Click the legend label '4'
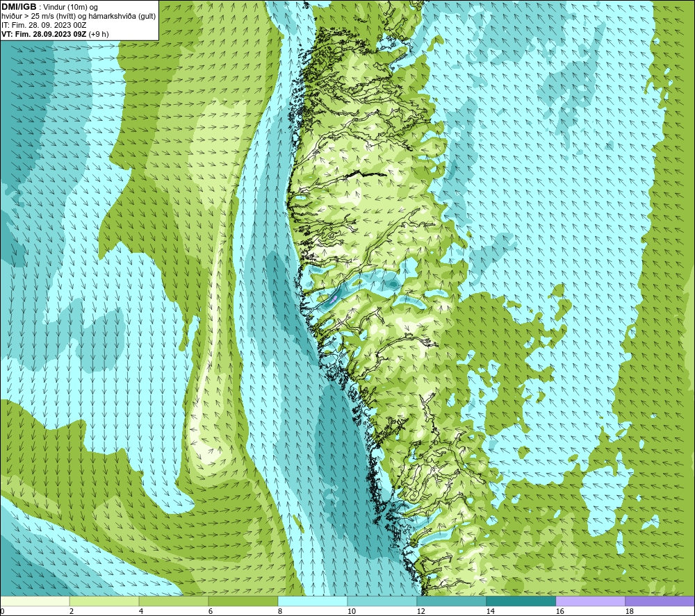This screenshot has height=616, width=695. 141,611
